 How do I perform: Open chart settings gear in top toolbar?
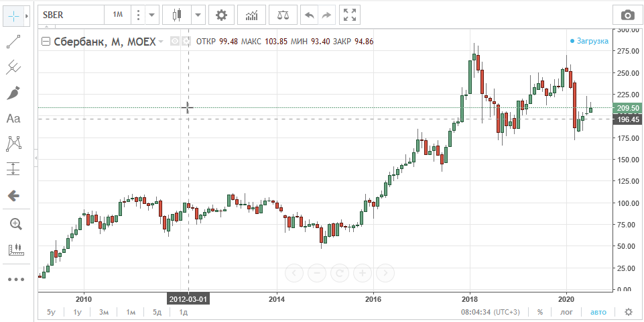pos(221,15)
